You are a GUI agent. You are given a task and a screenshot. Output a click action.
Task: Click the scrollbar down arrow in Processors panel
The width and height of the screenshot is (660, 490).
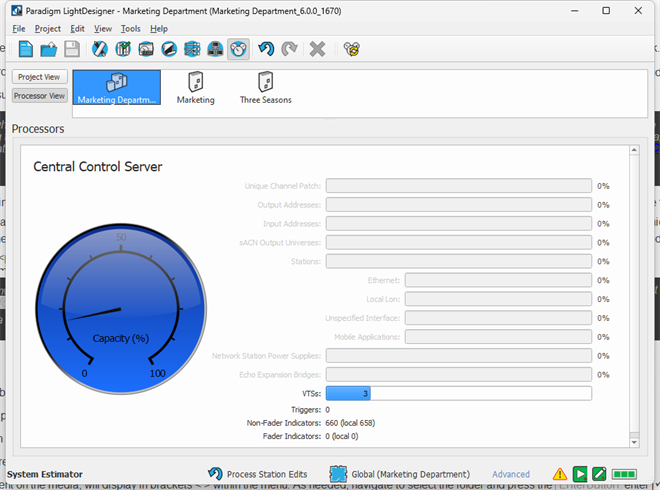[634, 442]
